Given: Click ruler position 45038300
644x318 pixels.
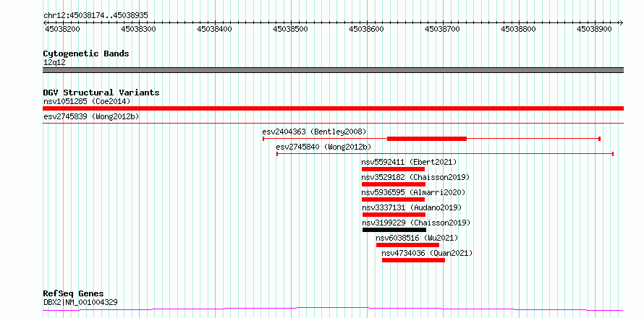Looking at the screenshot, I should coord(139,29).
